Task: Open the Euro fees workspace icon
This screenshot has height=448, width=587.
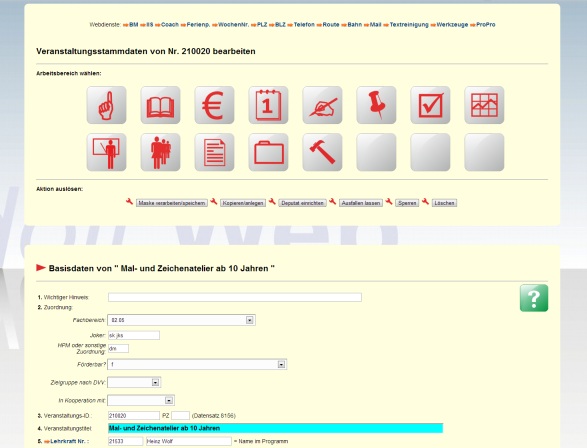Action: click(x=214, y=105)
